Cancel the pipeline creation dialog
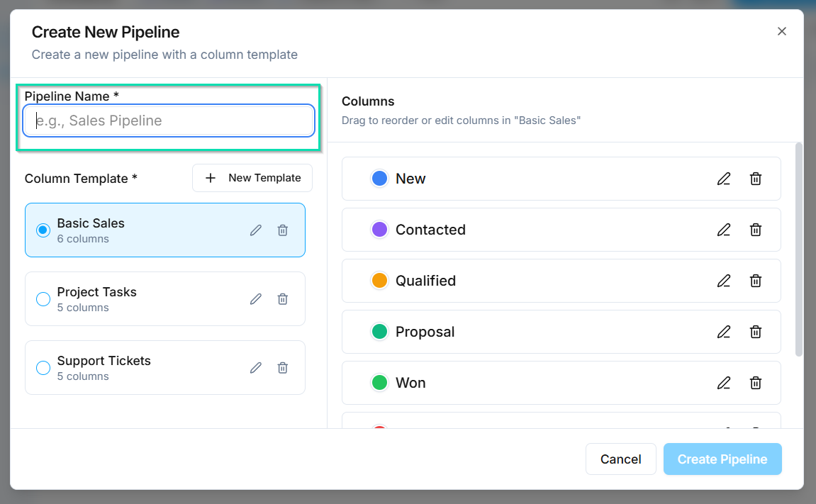This screenshot has width=816, height=504. pos(620,459)
